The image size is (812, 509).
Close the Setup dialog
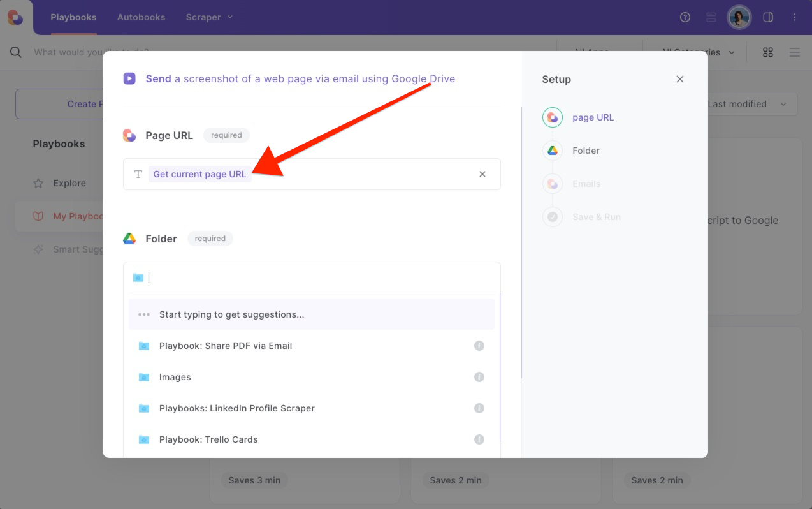680,79
